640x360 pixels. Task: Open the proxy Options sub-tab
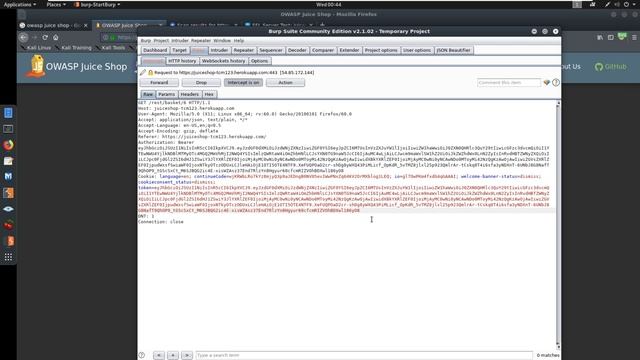[x=260, y=61]
